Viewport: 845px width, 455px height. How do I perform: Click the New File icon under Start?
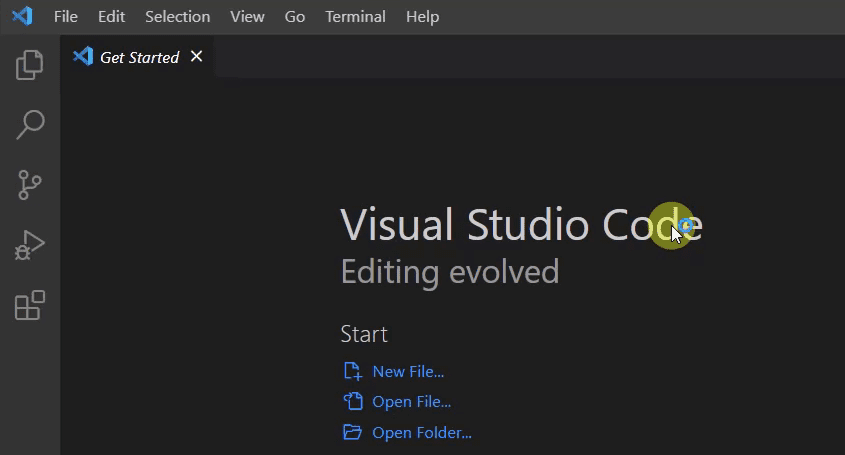pyautogui.click(x=352, y=371)
